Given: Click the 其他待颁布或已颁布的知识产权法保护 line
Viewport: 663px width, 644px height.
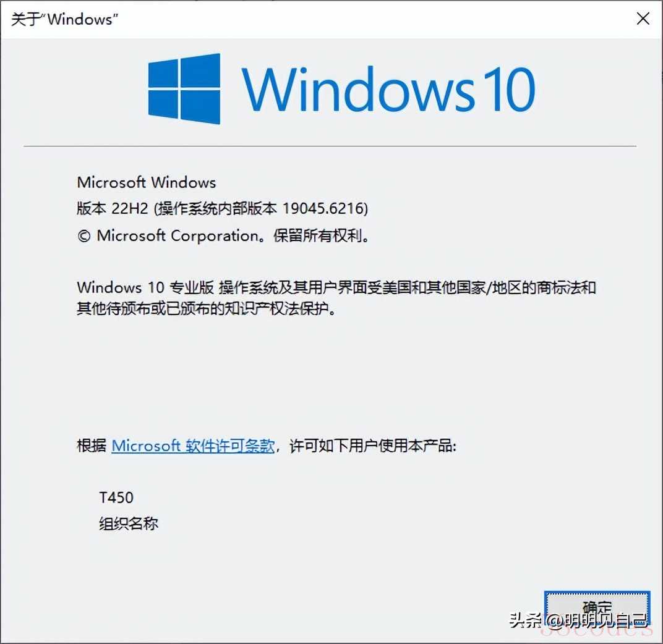Looking at the screenshot, I should click(x=207, y=308).
